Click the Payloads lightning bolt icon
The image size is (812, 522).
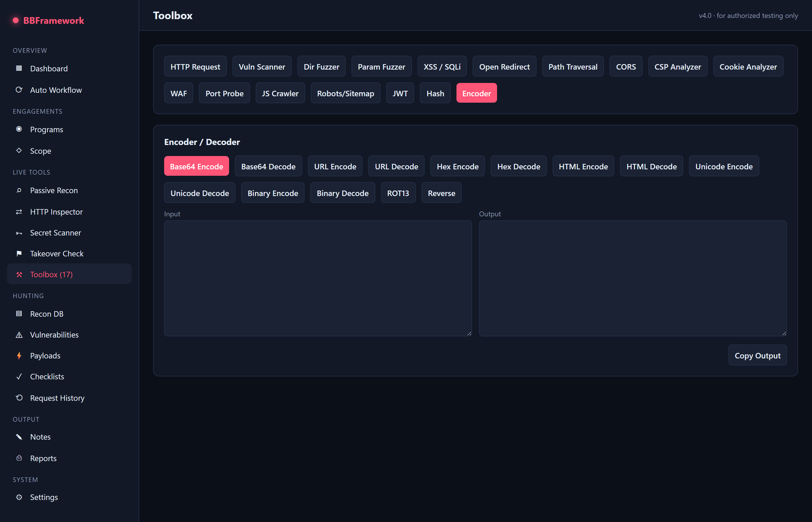pos(19,356)
